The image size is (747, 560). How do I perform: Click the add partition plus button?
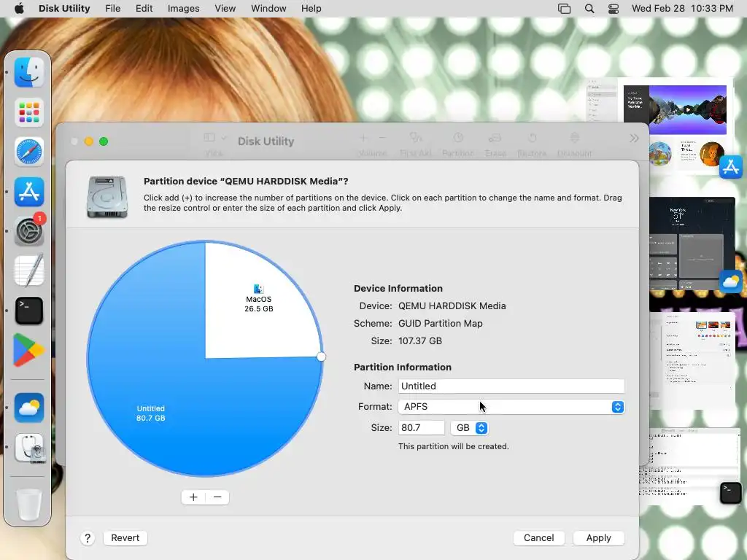pos(193,497)
